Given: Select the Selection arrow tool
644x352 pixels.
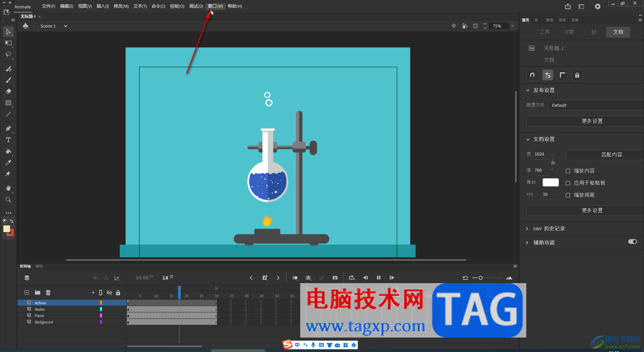Looking at the screenshot, I should tap(8, 32).
